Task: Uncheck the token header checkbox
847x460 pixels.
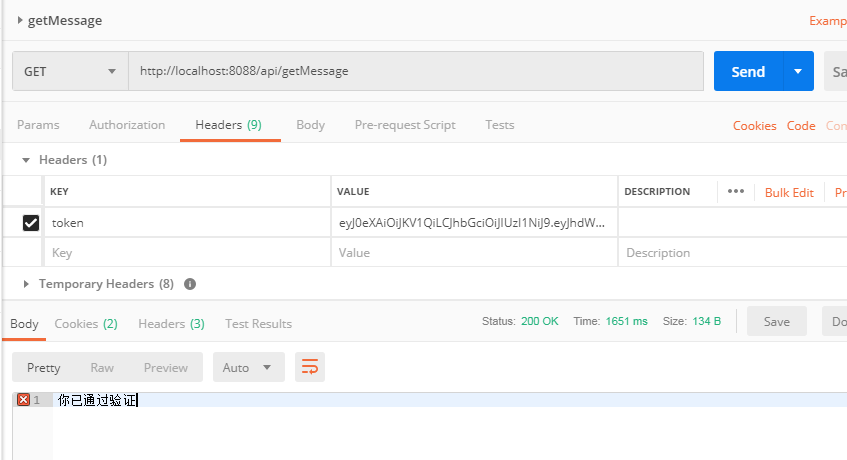Action: (31, 222)
